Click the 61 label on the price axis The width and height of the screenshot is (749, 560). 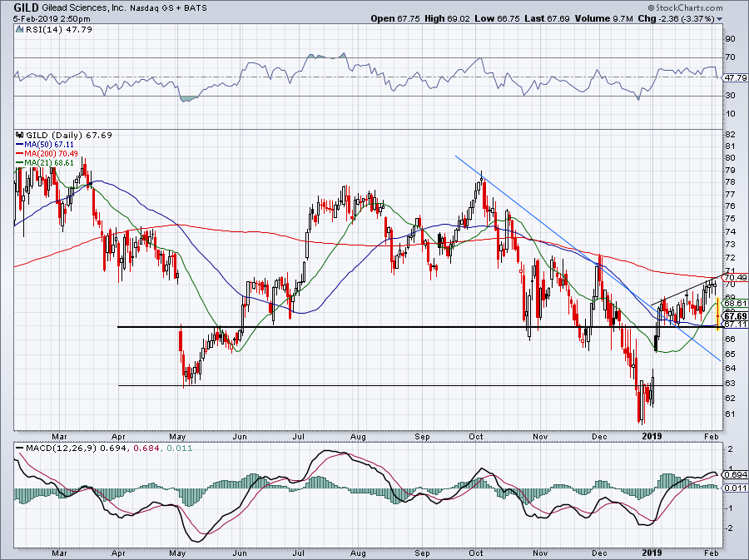(x=731, y=414)
